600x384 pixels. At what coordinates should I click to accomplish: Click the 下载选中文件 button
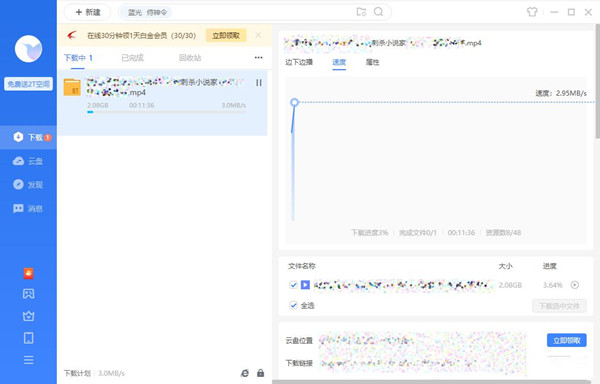pos(559,306)
